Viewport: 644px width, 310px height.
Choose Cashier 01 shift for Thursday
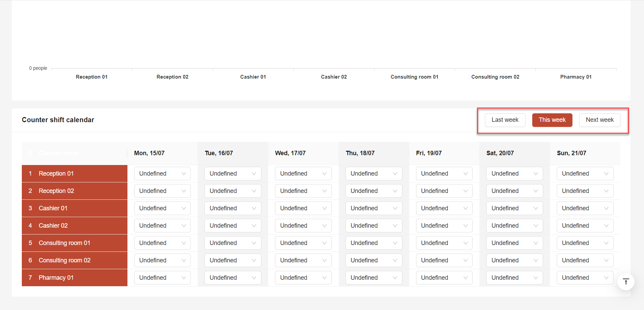374,208
